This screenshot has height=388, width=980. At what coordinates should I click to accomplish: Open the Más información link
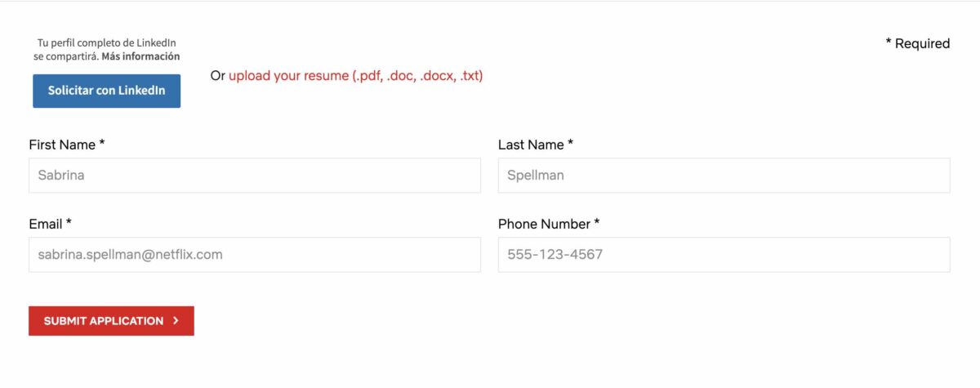(140, 56)
